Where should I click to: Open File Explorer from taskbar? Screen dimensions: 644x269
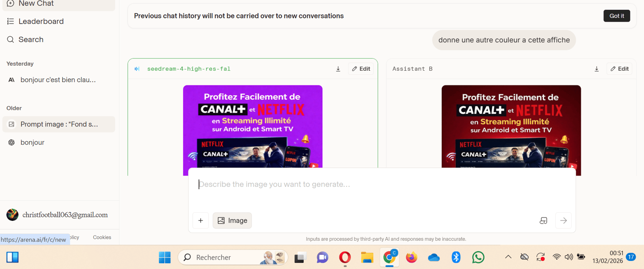(x=367, y=257)
